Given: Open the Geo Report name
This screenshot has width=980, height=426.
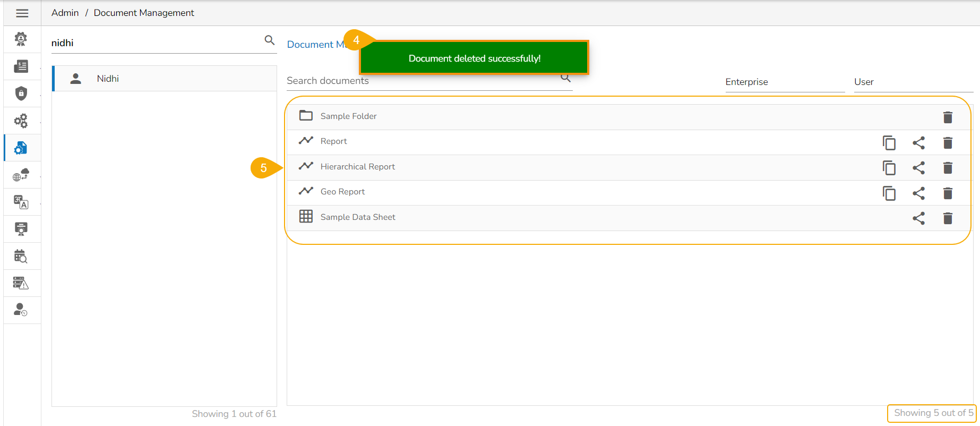Looking at the screenshot, I should (342, 192).
